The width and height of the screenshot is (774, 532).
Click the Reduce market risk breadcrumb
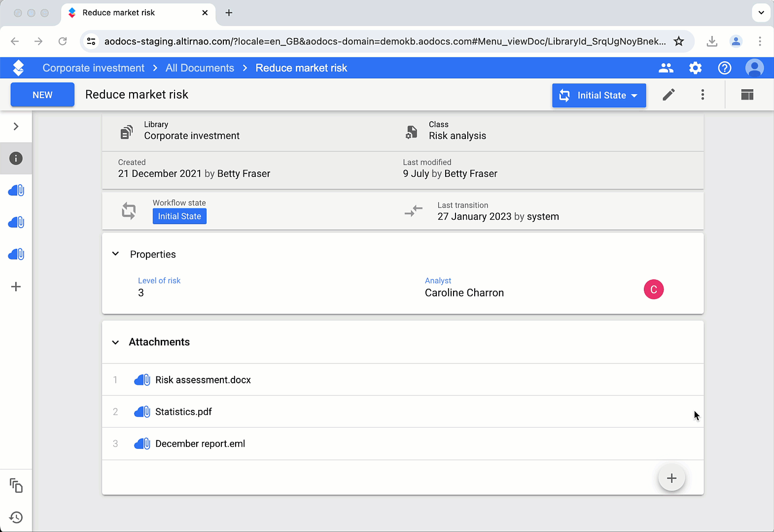click(301, 68)
